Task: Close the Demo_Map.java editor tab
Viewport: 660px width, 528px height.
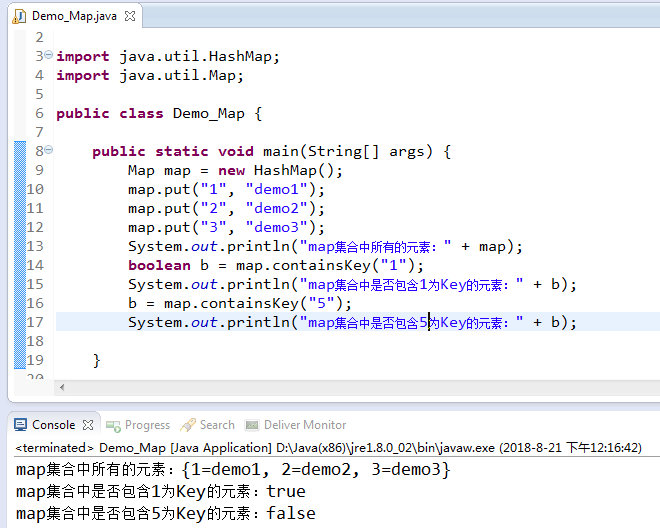Action: (130, 16)
